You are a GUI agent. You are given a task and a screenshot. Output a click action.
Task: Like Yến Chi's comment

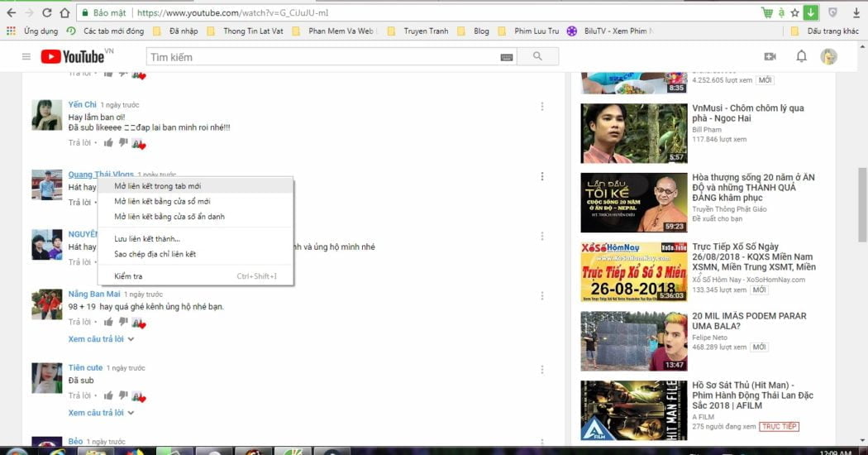108,143
